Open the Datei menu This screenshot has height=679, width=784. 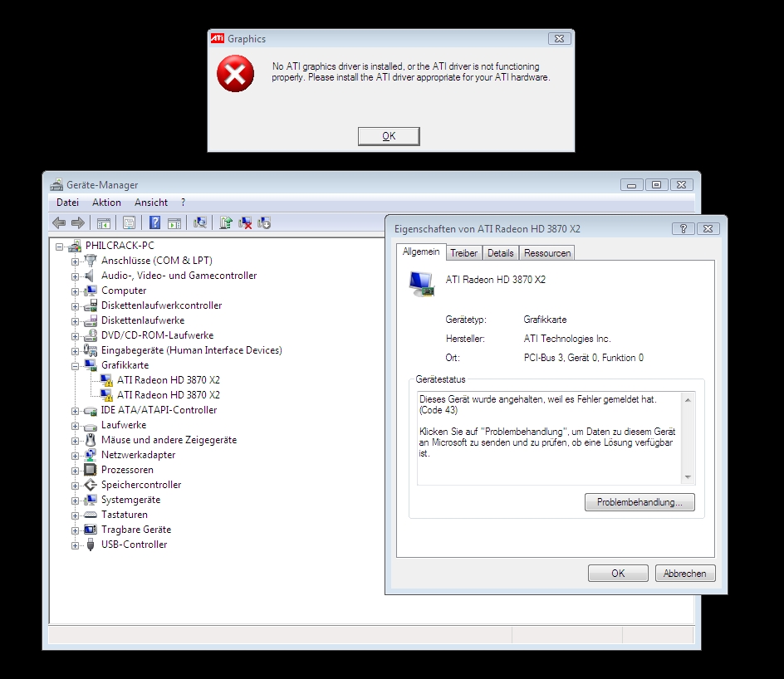point(67,203)
